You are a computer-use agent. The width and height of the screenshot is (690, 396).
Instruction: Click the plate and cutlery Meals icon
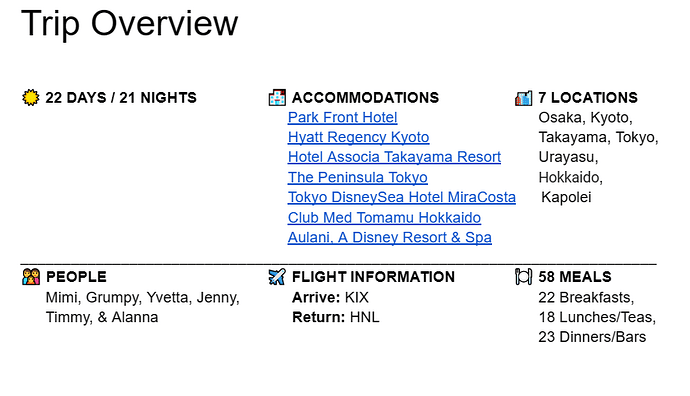point(523,277)
